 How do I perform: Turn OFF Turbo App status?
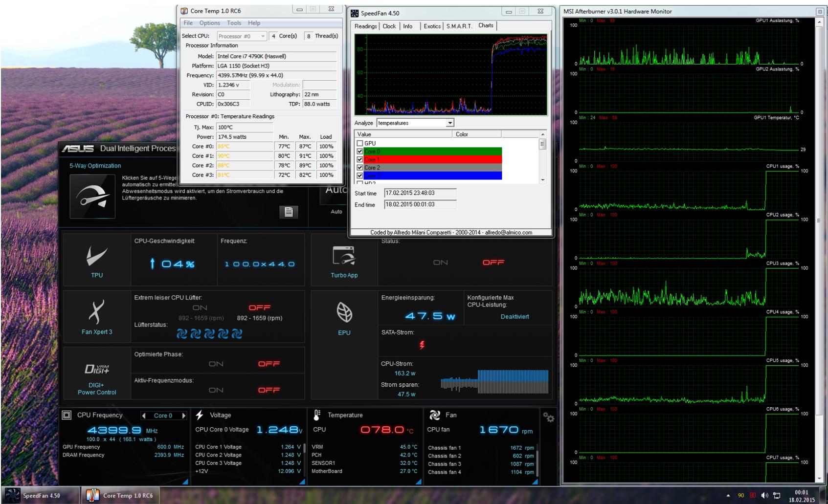coord(493,263)
